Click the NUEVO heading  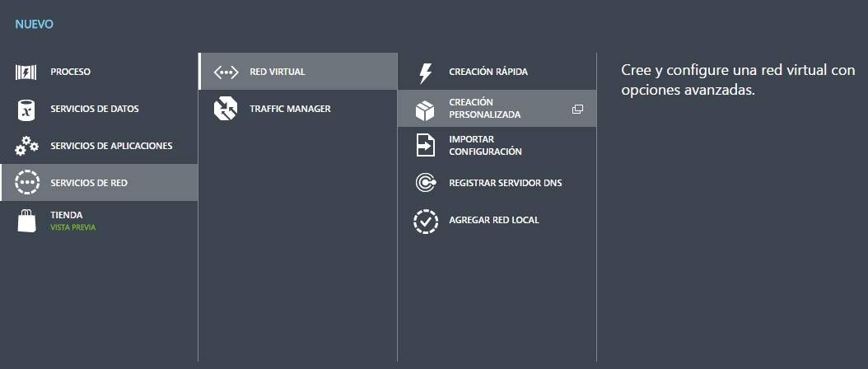click(34, 25)
